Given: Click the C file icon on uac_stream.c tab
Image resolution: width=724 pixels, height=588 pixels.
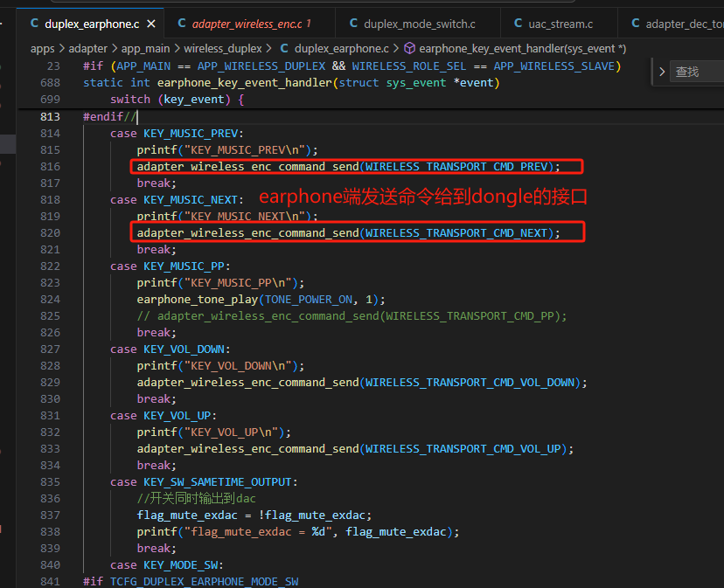Looking at the screenshot, I should click(518, 23).
